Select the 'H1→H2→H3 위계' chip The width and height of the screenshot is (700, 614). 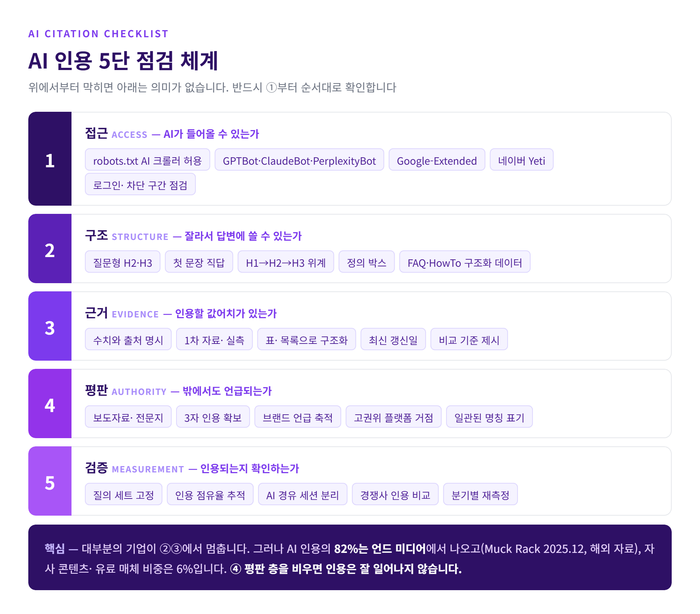(286, 262)
